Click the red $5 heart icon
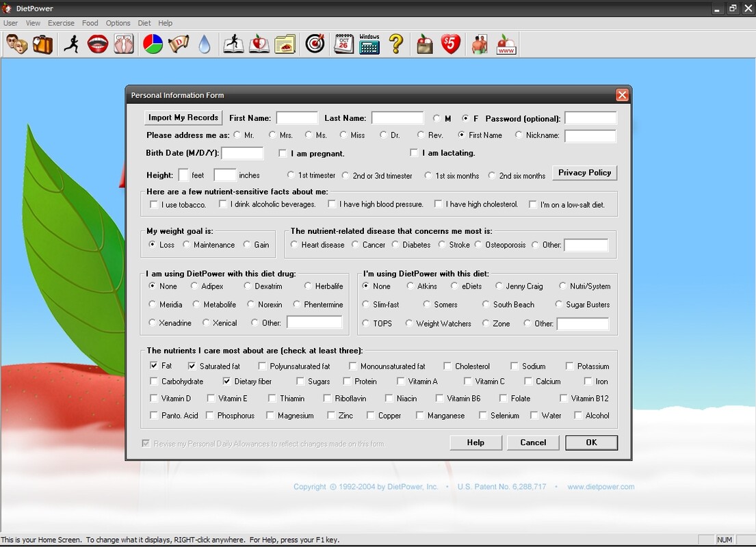 [450, 44]
